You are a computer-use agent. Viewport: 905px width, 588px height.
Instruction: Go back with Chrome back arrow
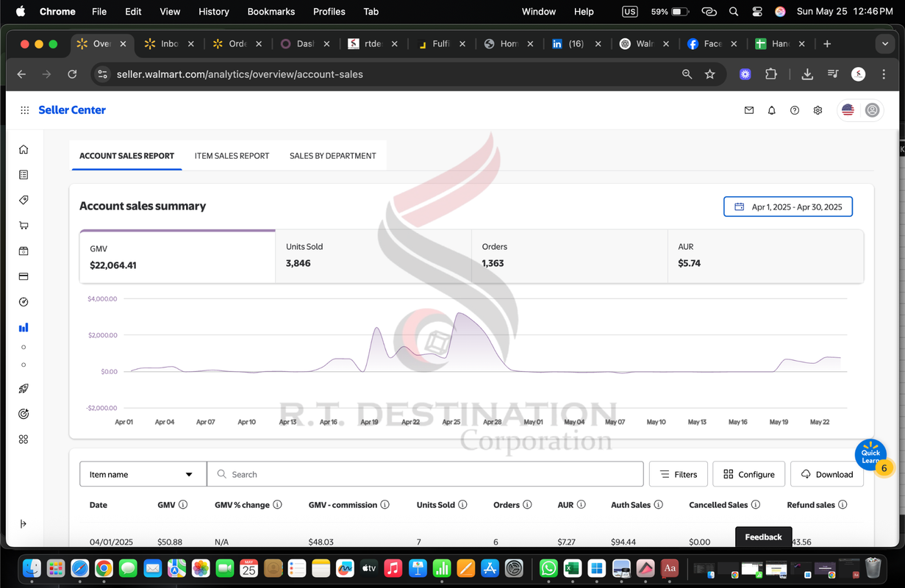(x=21, y=74)
